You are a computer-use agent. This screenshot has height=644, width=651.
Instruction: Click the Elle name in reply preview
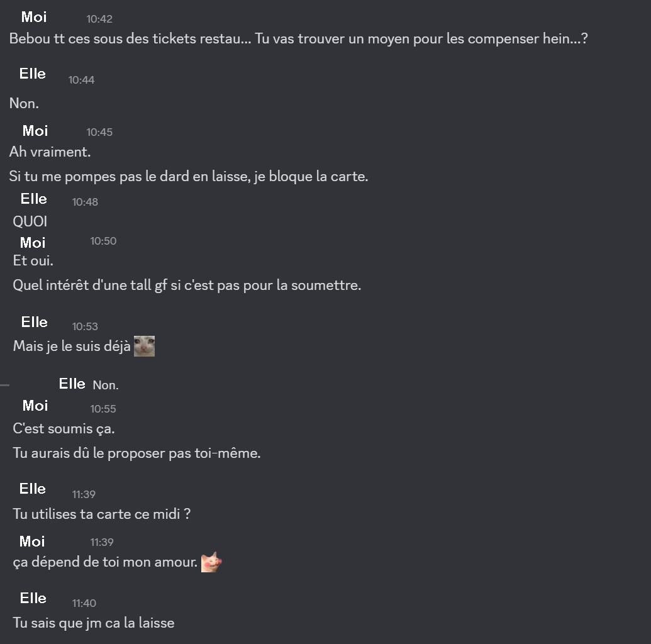[72, 384]
